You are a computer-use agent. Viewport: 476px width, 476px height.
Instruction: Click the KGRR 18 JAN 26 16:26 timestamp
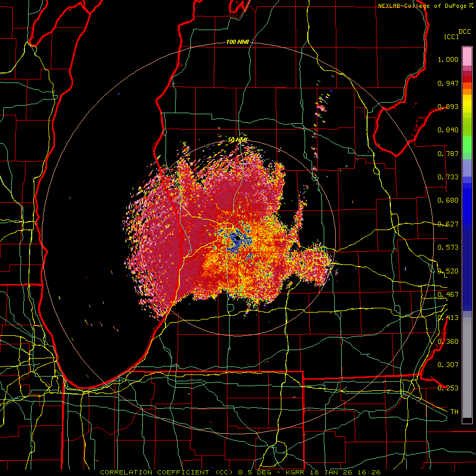click(x=333, y=472)
